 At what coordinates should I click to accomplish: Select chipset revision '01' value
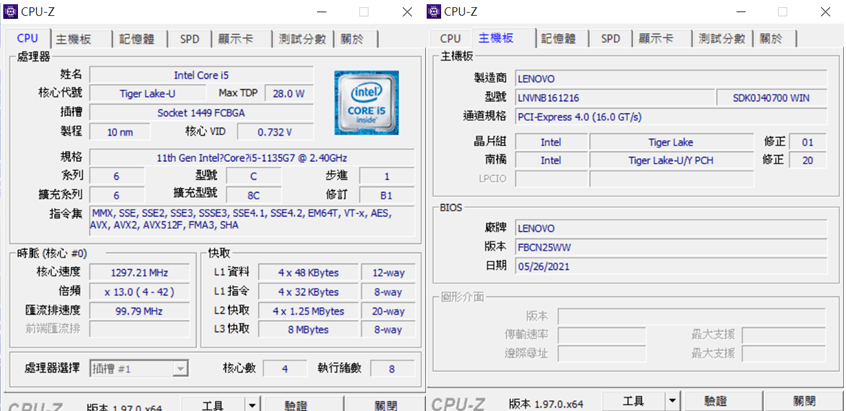(807, 142)
